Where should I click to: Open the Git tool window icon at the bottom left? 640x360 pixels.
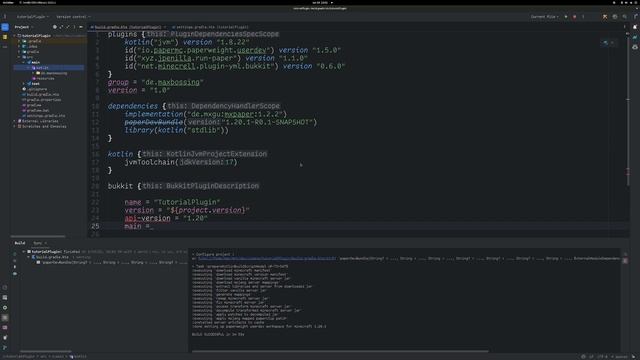pos(5,347)
